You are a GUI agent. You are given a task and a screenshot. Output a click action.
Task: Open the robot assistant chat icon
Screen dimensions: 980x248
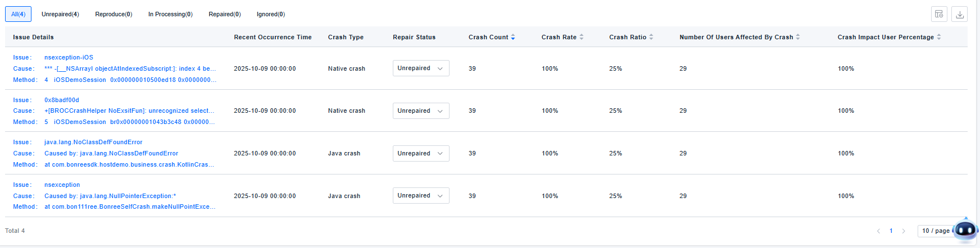(965, 230)
